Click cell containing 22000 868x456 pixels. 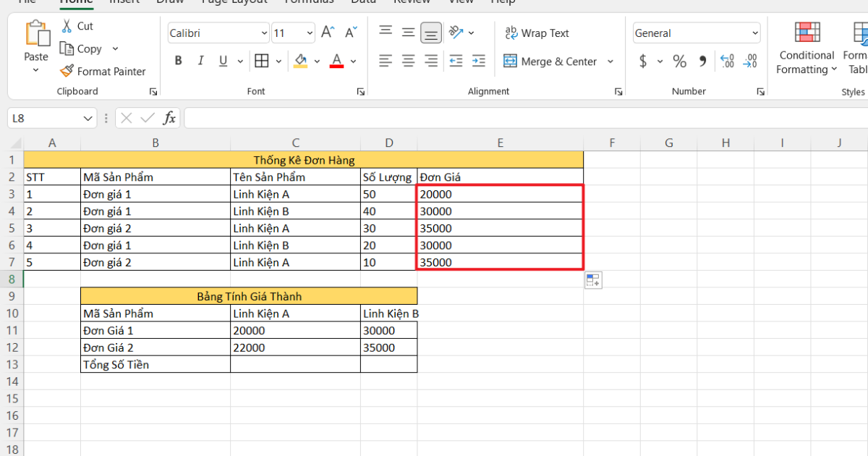click(295, 347)
